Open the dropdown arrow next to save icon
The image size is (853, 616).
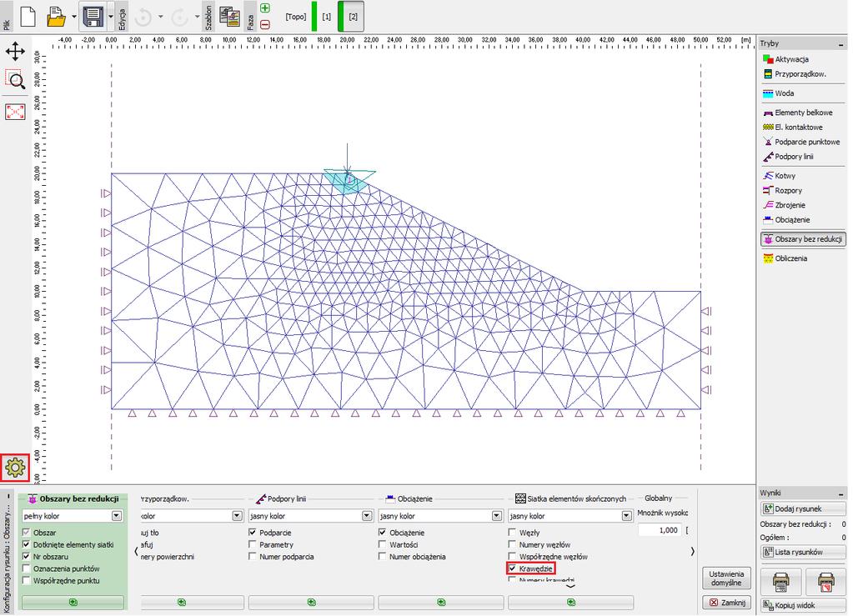click(x=111, y=17)
